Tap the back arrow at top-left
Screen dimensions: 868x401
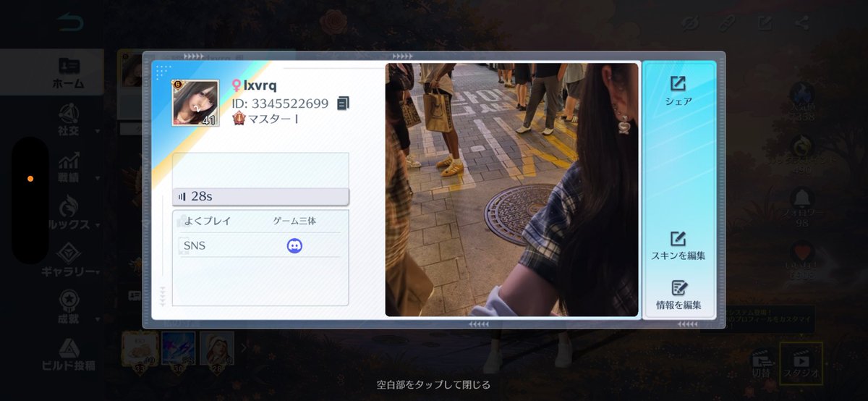tap(70, 23)
